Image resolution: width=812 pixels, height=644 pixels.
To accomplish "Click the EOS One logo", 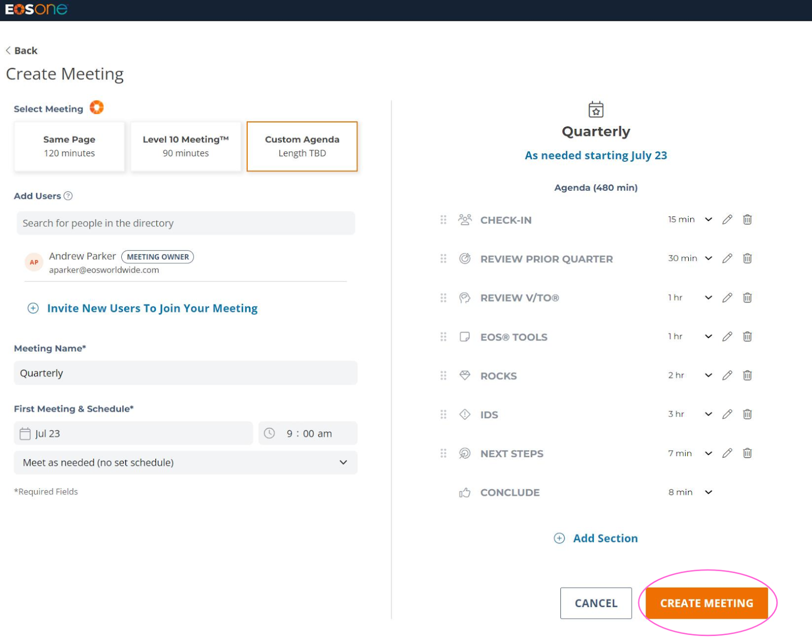I will pyautogui.click(x=37, y=9).
